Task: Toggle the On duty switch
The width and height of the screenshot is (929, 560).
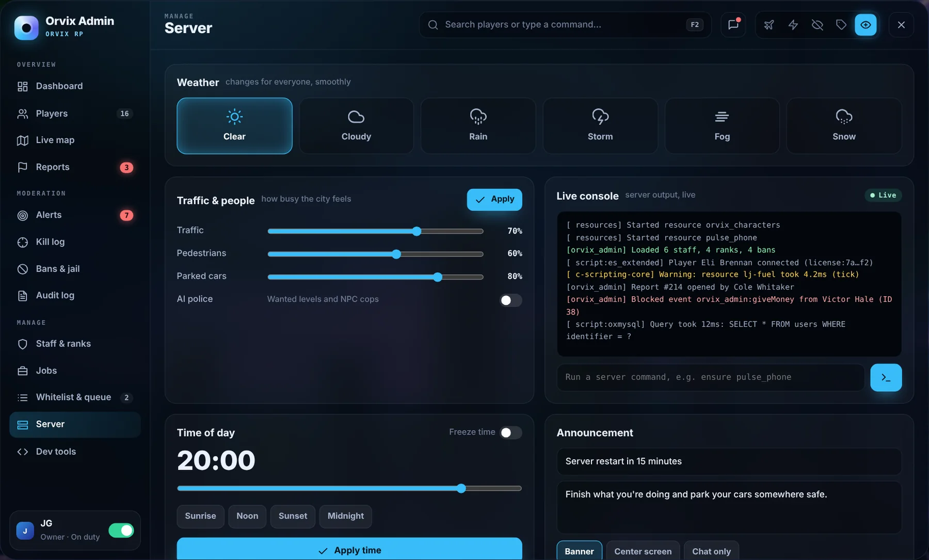Action: tap(121, 530)
